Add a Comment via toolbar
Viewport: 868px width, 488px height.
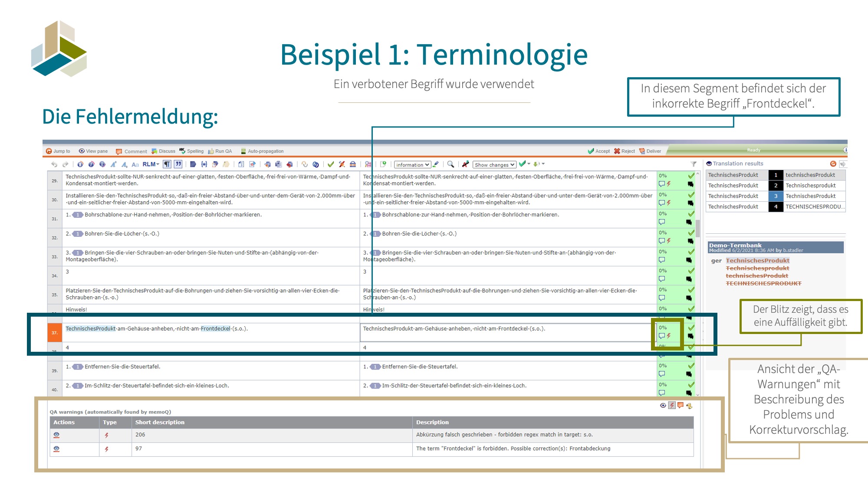[x=132, y=151]
